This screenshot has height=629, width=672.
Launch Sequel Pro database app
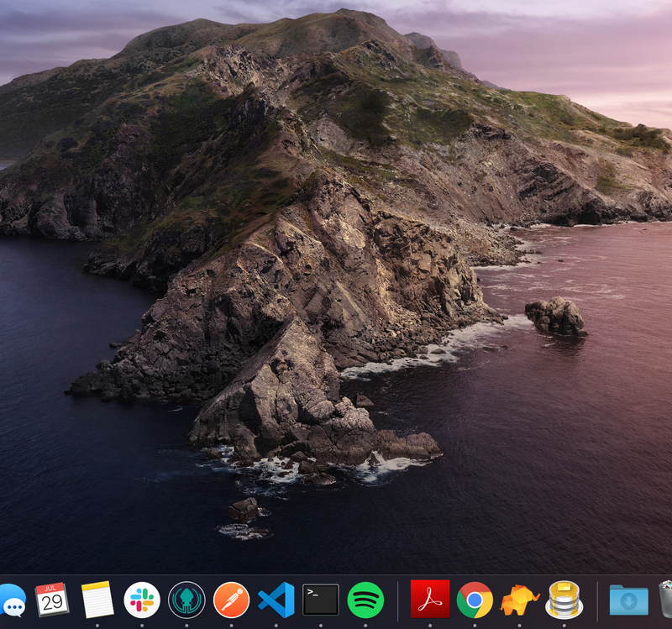click(564, 600)
